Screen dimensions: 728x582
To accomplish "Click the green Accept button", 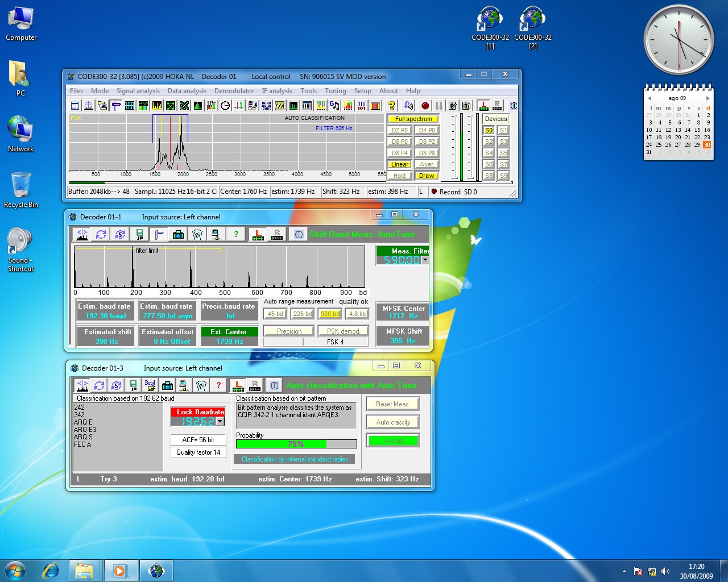I will (x=393, y=440).
